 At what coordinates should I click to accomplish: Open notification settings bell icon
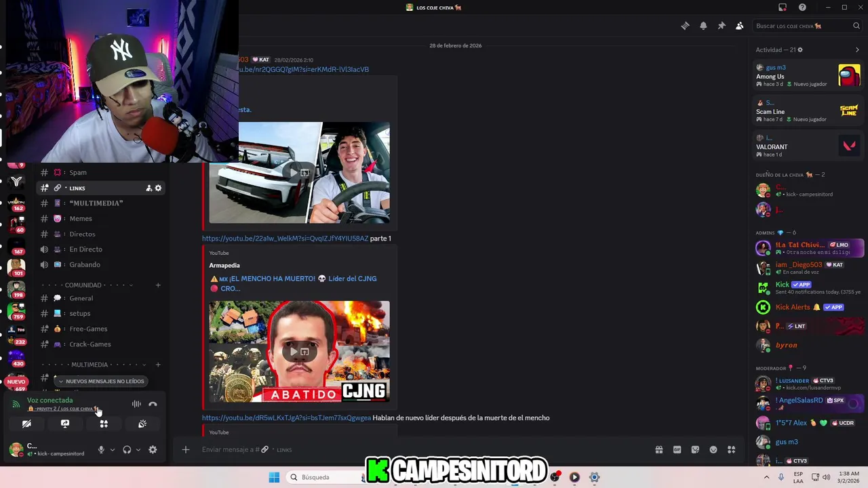point(703,26)
